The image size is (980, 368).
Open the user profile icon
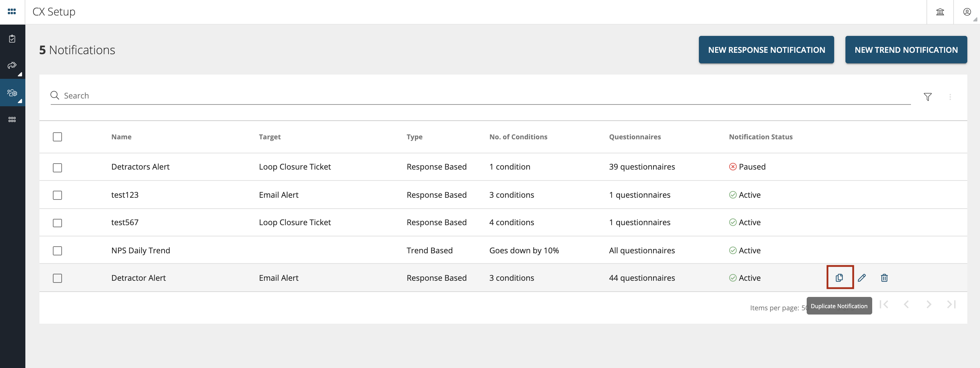pos(967,12)
